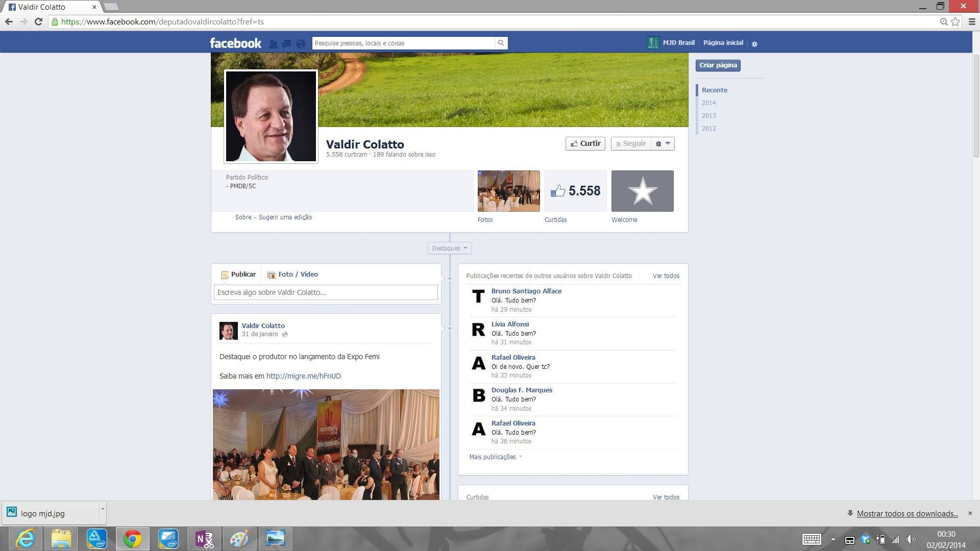The image size is (980, 551).
Task: Open Facebook friend requests icon
Action: pos(273,44)
